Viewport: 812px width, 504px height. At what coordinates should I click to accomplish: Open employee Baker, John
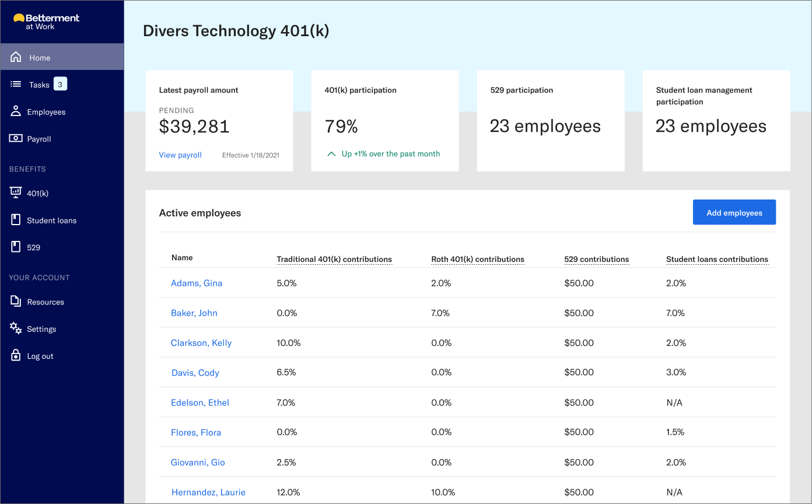[x=194, y=313]
